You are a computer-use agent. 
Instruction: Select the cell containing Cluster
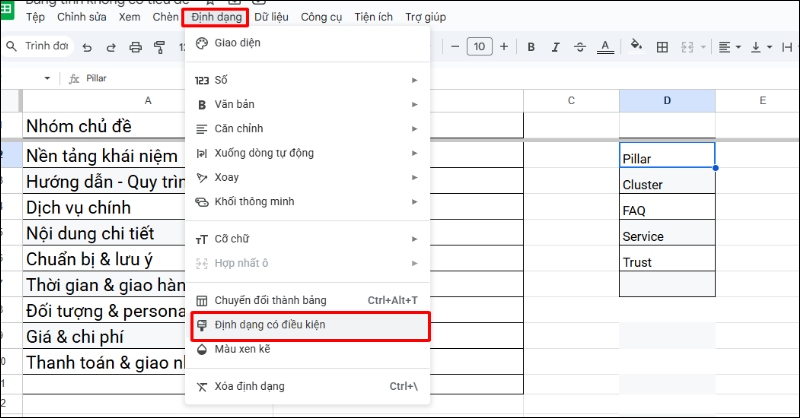tap(667, 181)
